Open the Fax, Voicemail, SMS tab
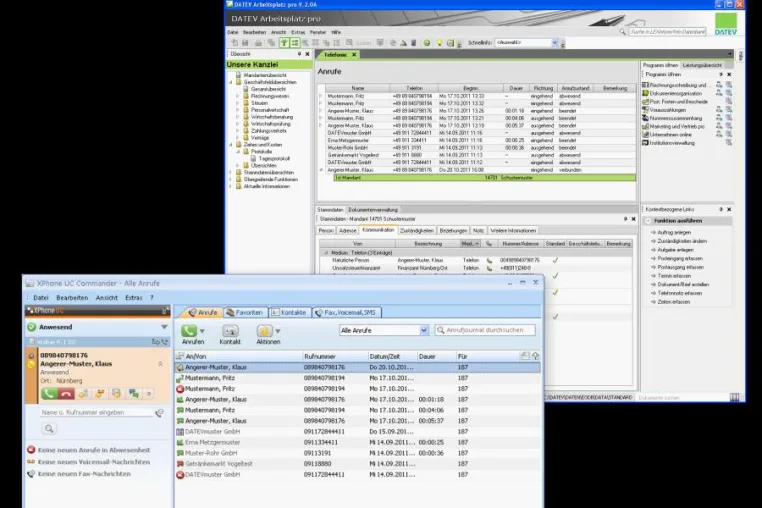Screen dimensions: 762x508 [346, 313]
